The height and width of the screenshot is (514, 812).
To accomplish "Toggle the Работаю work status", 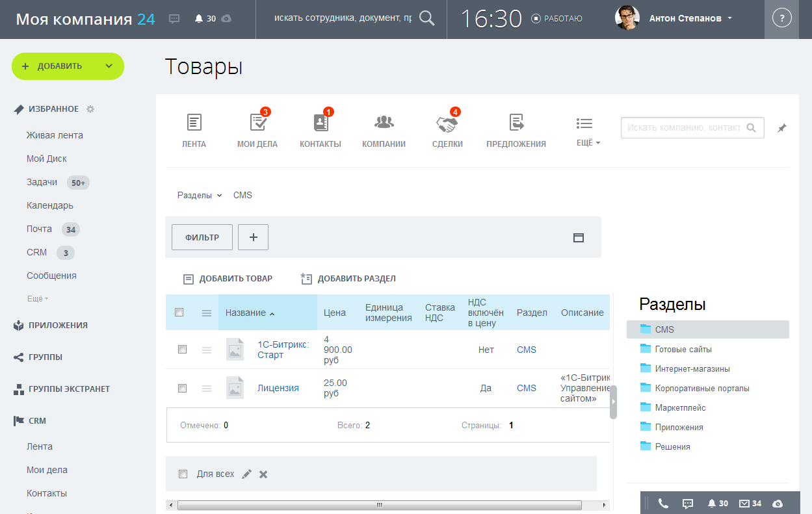I will pyautogui.click(x=557, y=19).
